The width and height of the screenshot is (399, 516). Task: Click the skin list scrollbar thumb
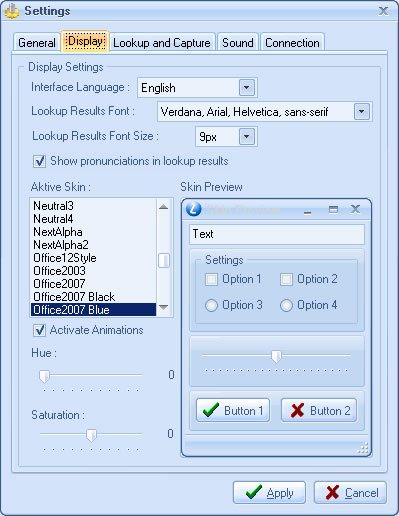pyautogui.click(x=163, y=261)
